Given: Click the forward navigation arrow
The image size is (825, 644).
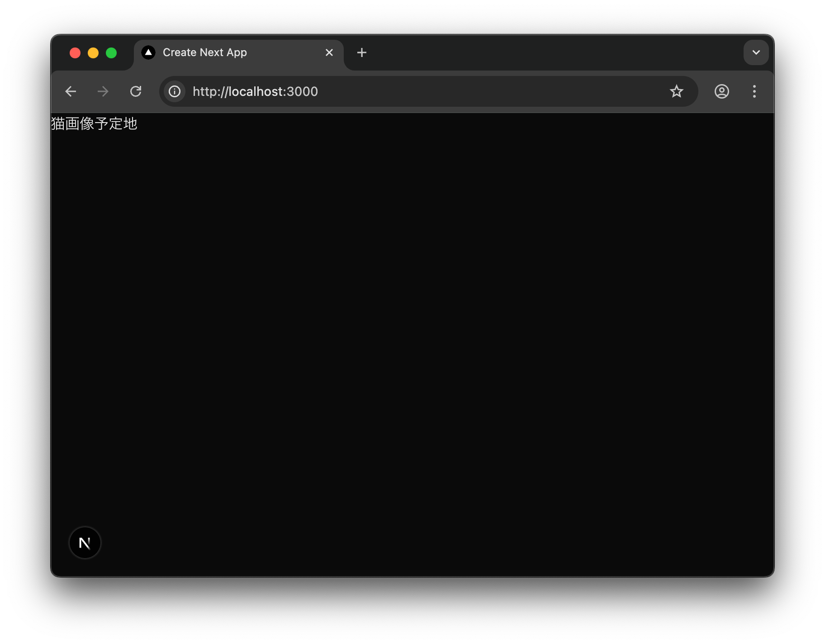Looking at the screenshot, I should click(x=103, y=91).
